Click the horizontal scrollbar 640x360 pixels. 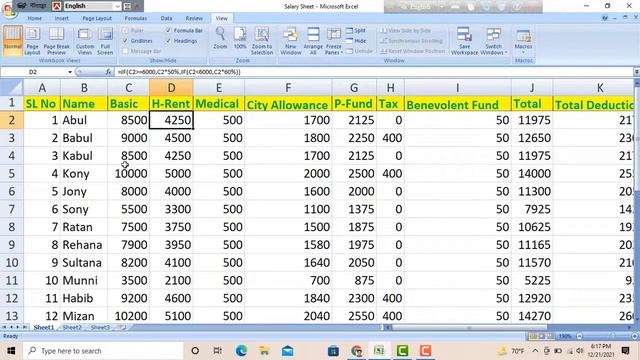469,327
